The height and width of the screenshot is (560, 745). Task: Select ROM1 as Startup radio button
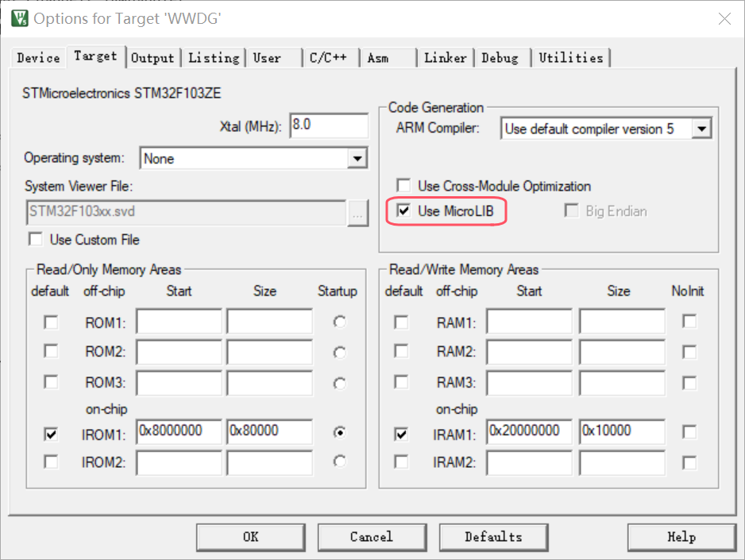(339, 322)
